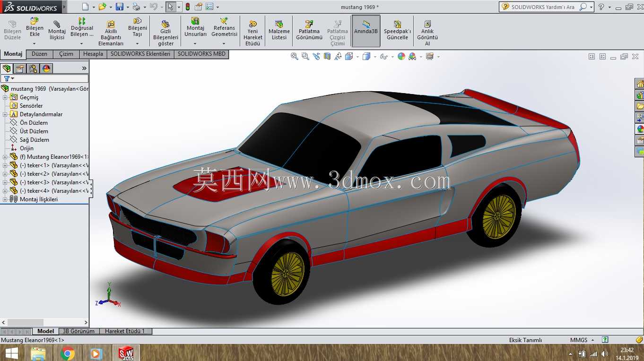644x361 pixels.
Task: Open Chrome from the Windows taskbar
Action: coord(68,353)
